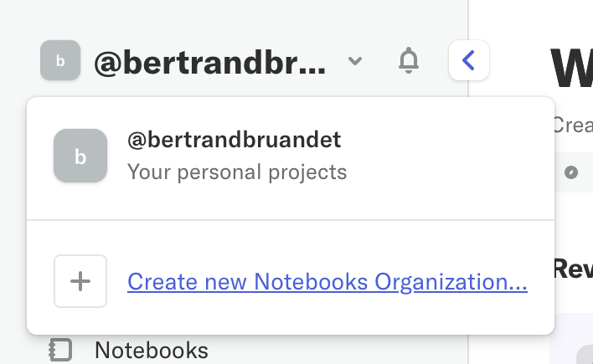Expand the workspace switcher down-chevron
This screenshot has height=364, width=593.
(x=355, y=61)
